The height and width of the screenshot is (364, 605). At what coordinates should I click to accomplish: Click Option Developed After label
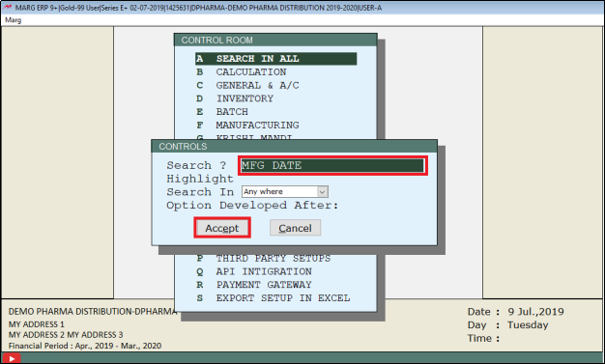pyautogui.click(x=252, y=205)
